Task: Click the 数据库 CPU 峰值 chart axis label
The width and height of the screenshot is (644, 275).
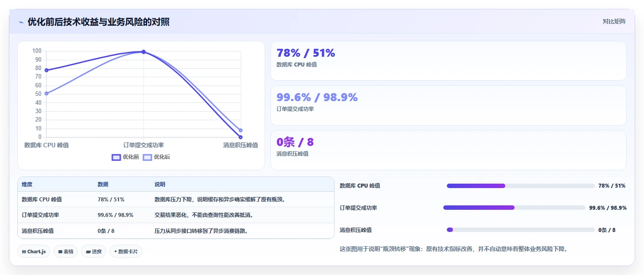Action: tap(47, 145)
